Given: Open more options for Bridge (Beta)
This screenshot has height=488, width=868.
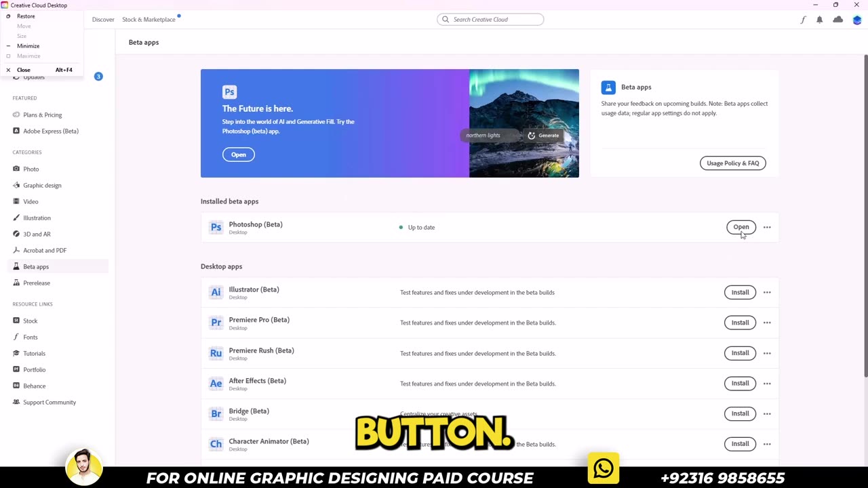Looking at the screenshot, I should tap(767, 413).
